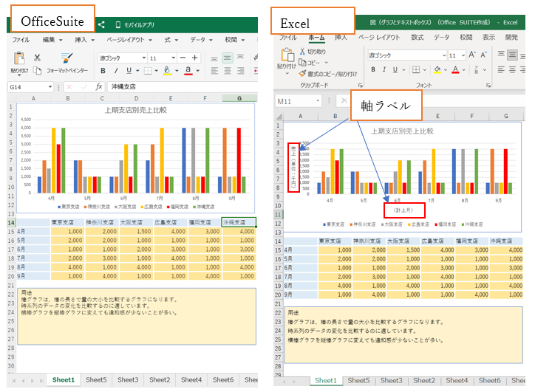This screenshot has width=535, height=392.
Task: Open the Excel ページ レイアウト ribbon tab
Action: [x=379, y=37]
